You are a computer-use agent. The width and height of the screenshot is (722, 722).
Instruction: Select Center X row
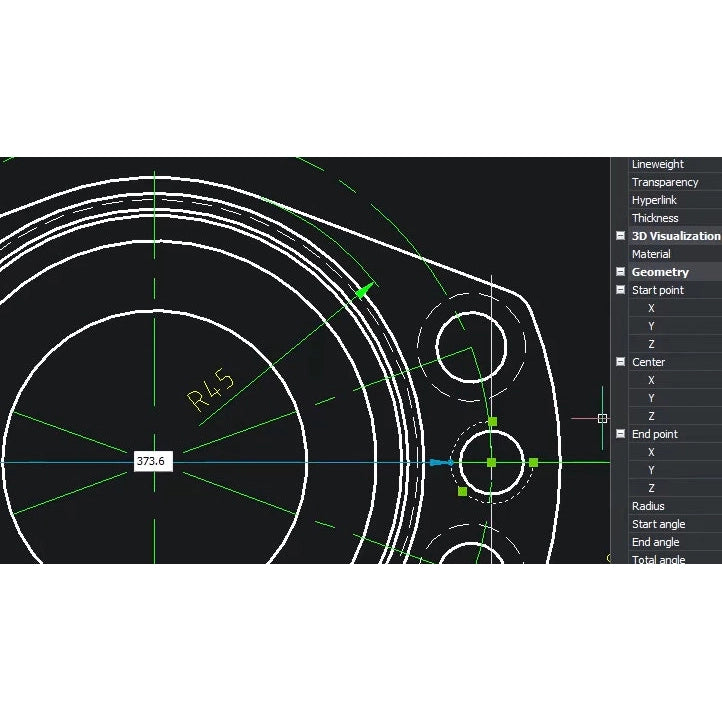point(675,380)
